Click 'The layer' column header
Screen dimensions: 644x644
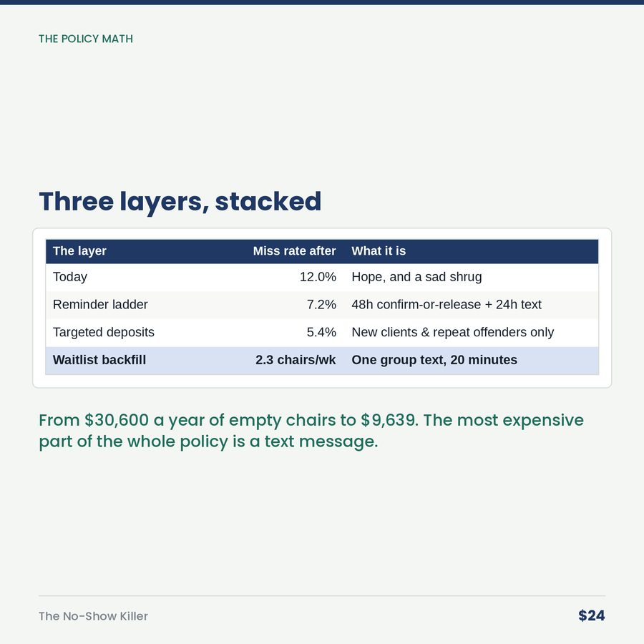79,251
